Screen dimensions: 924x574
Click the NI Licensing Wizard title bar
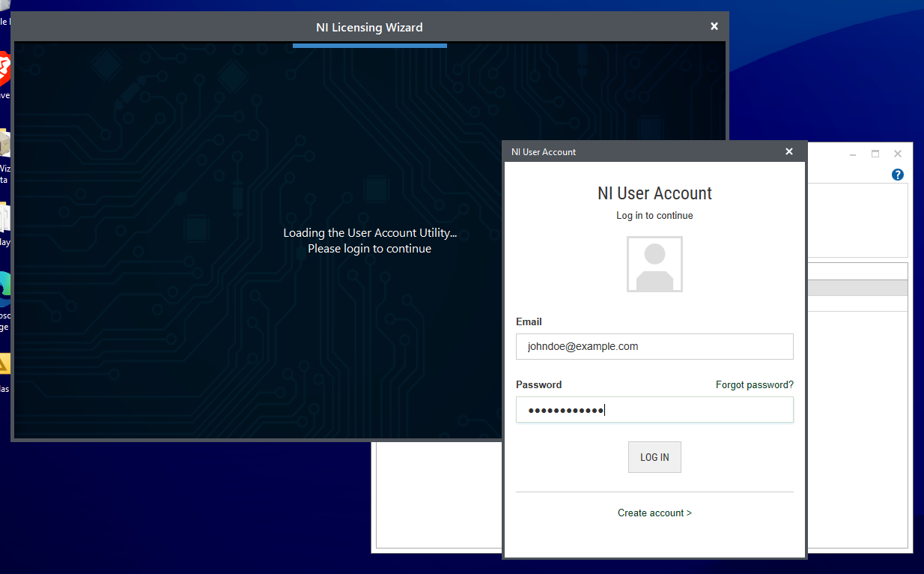coord(369,27)
